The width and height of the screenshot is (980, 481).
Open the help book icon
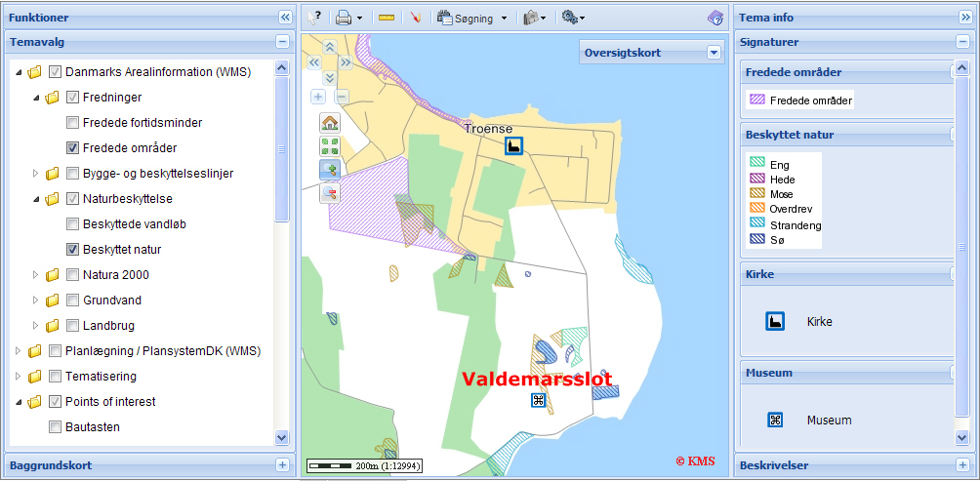tap(715, 18)
